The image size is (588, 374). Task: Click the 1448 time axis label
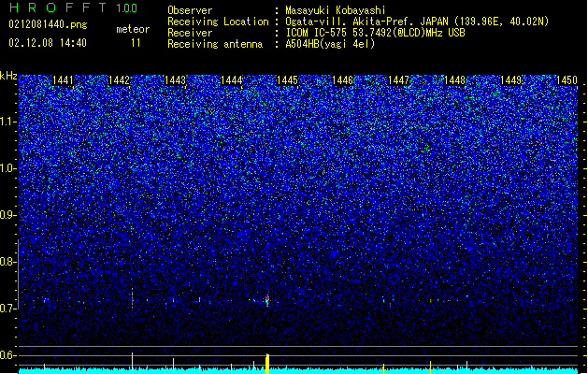click(454, 80)
